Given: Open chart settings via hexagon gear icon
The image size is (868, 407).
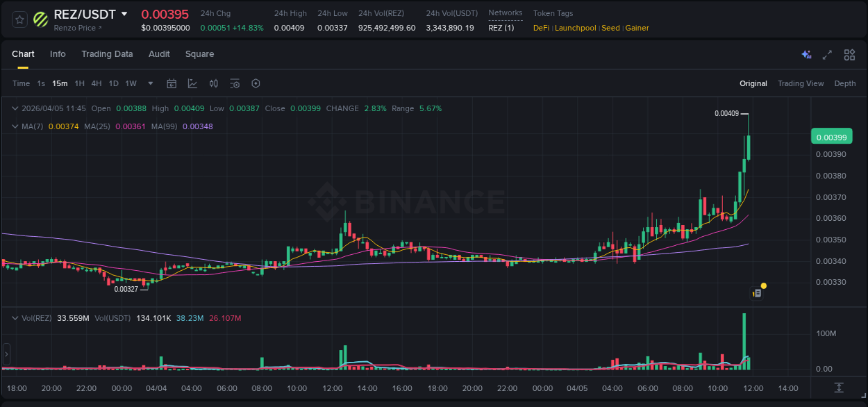Looking at the screenshot, I should 256,83.
